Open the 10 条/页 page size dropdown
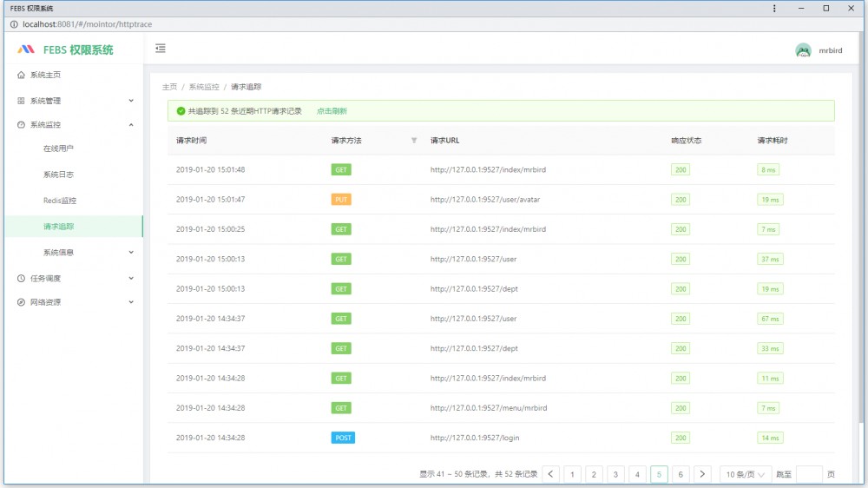Image resolution: width=868 pixels, height=488 pixels. 745,474
